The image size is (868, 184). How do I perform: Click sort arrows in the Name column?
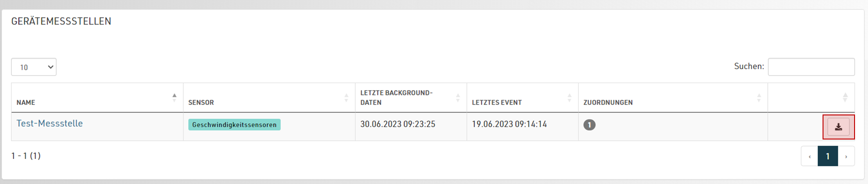tap(174, 97)
